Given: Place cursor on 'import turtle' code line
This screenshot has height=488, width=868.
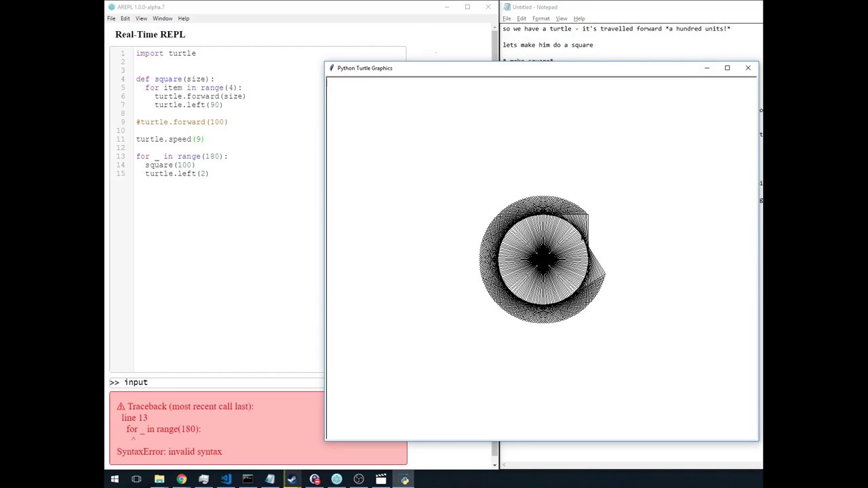Looking at the screenshot, I should pos(166,54).
